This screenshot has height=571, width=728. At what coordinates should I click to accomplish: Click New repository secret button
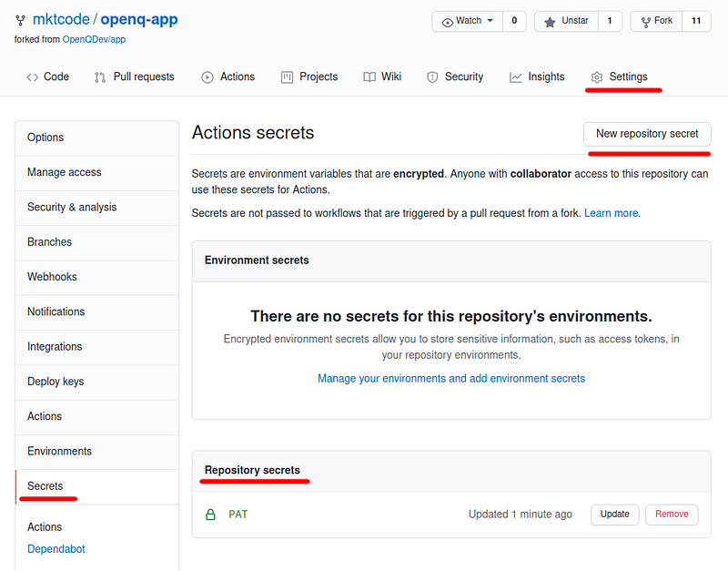click(x=647, y=134)
